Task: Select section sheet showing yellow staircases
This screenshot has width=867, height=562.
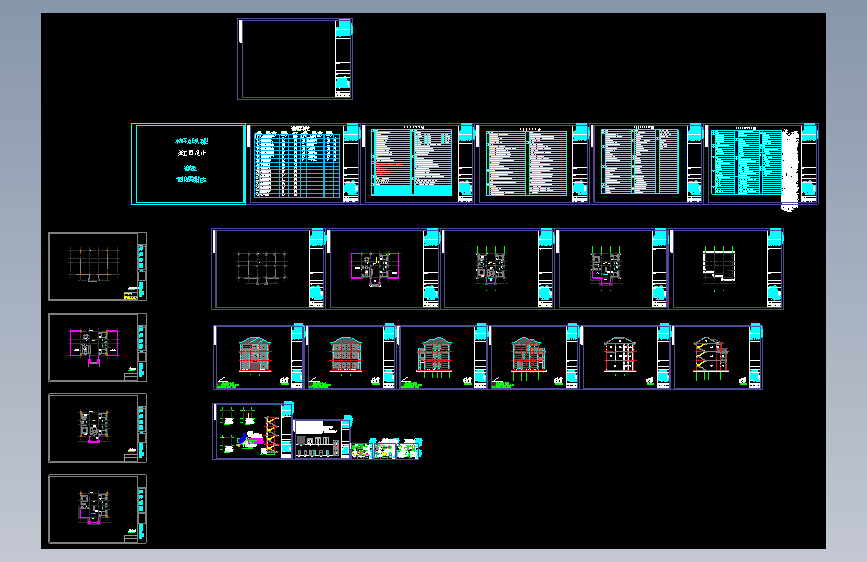Action: point(718,357)
